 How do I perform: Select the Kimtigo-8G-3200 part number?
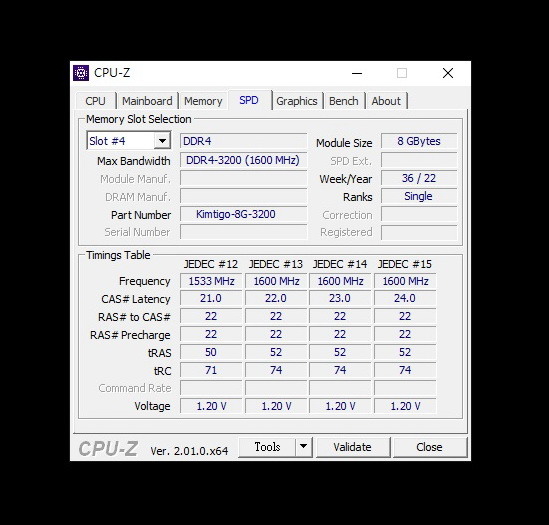pos(243,214)
